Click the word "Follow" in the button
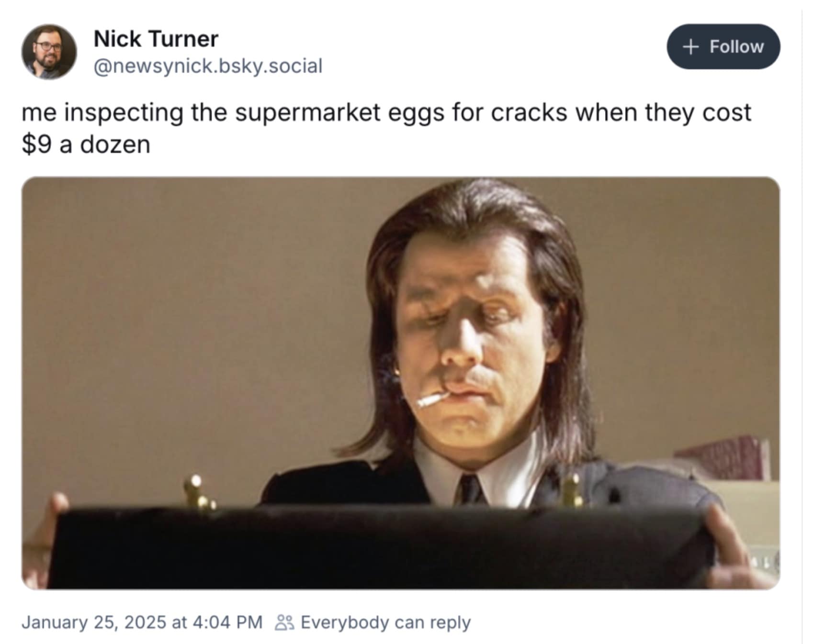Screen dimensions: 813x644 click(x=736, y=47)
